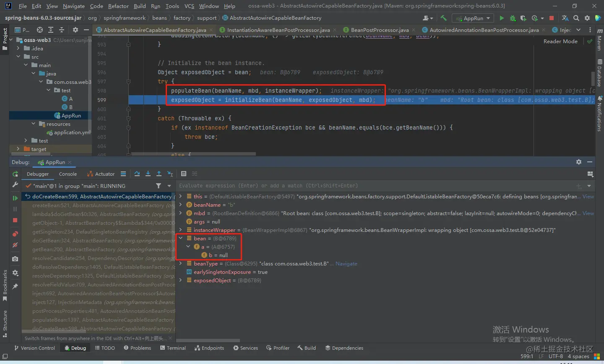Open InstantiationAwareBeanPostProcessor.java tab

click(279, 30)
